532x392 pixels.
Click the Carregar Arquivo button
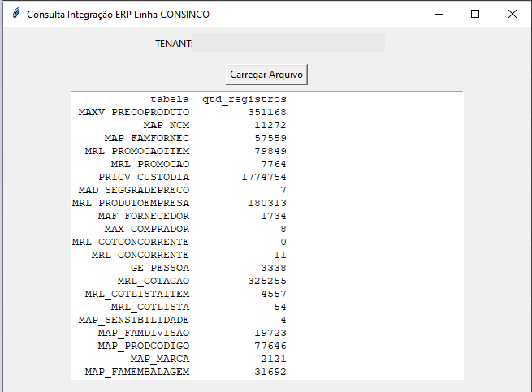[x=266, y=75]
